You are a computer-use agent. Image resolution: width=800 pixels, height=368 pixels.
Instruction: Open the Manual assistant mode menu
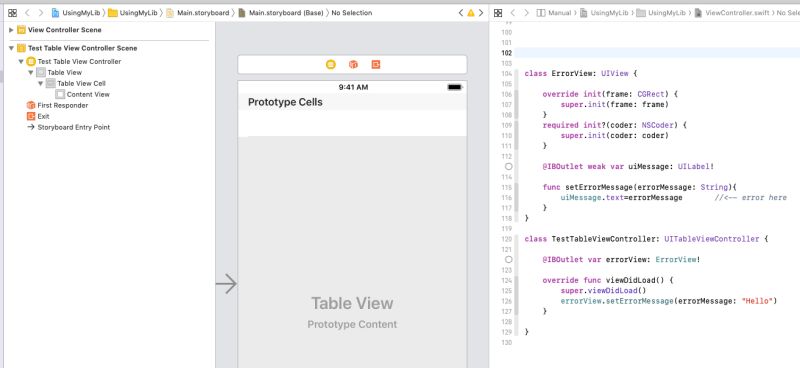tap(554, 13)
